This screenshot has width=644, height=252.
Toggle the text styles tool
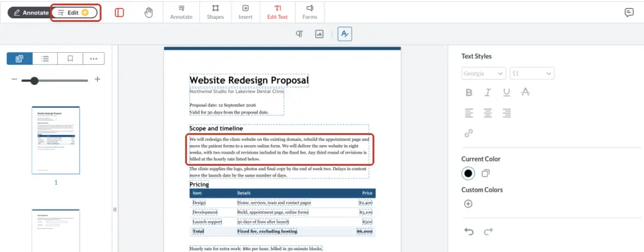345,34
